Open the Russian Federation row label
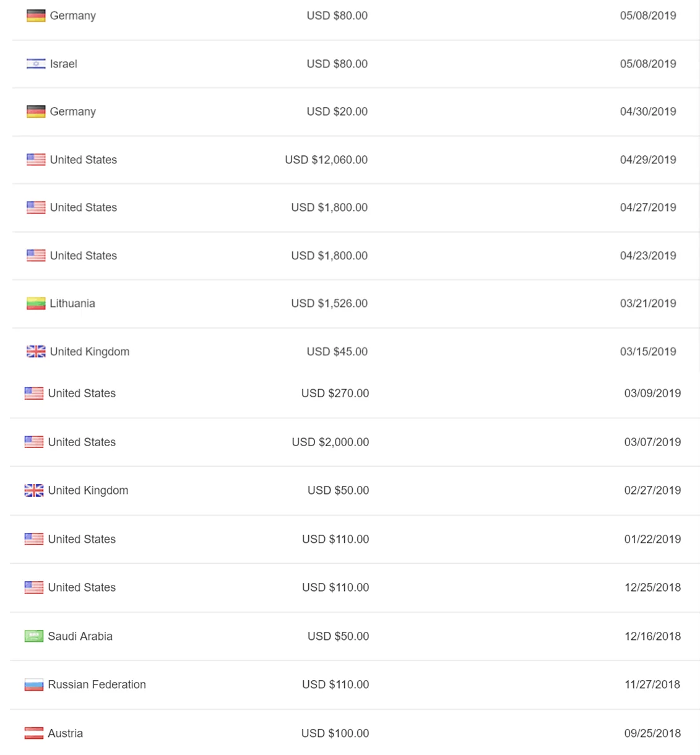Image resolution: width=700 pixels, height=755 pixels. (97, 684)
